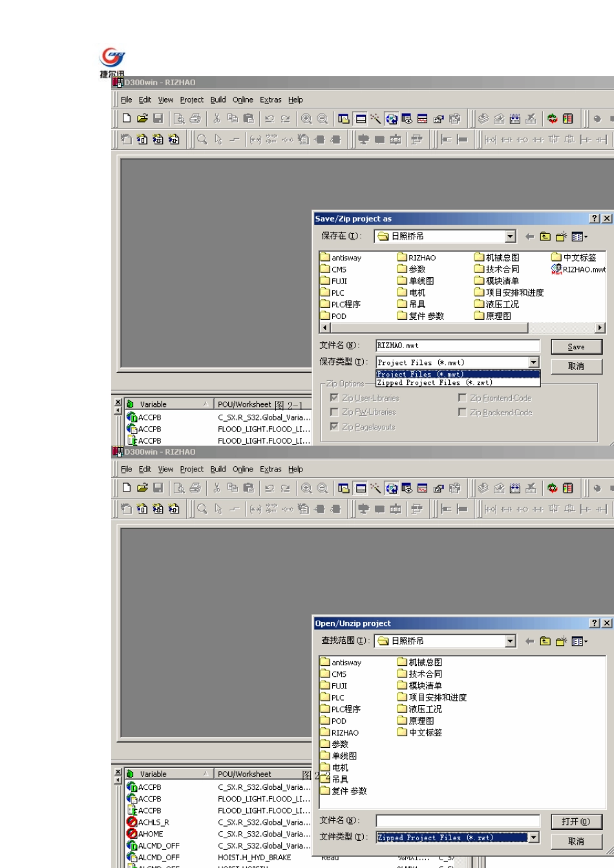
Task: Expand the 查找范围 folder dropdown
Action: [511, 641]
